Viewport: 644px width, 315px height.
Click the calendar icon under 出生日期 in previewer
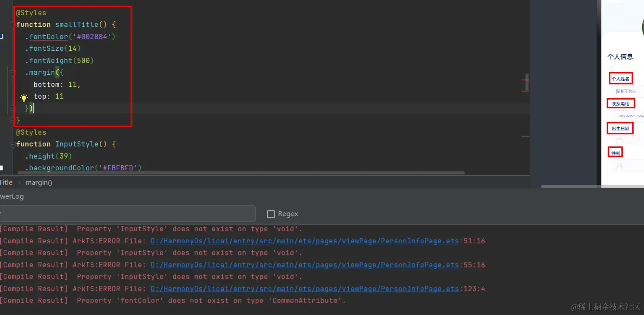pos(619,141)
